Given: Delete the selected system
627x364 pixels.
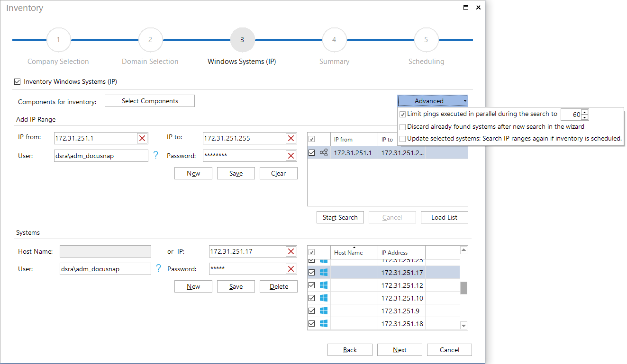Looking at the screenshot, I should click(279, 286).
